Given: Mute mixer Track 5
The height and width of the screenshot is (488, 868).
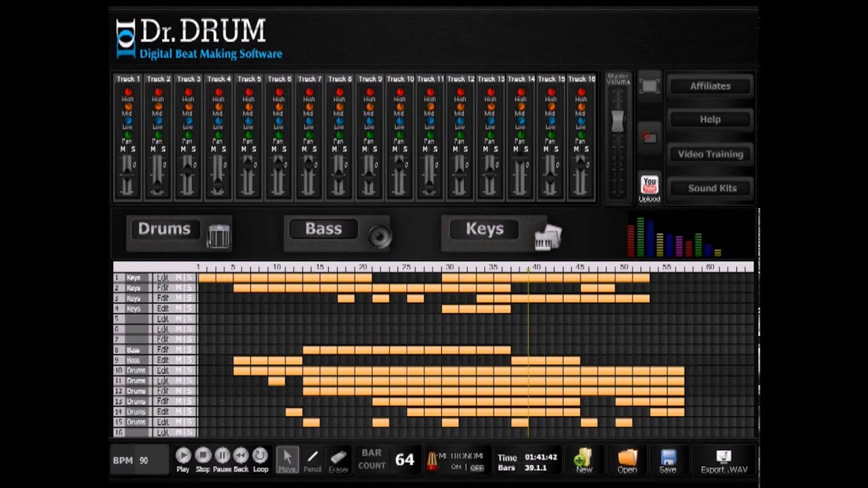Looking at the screenshot, I should [x=243, y=149].
